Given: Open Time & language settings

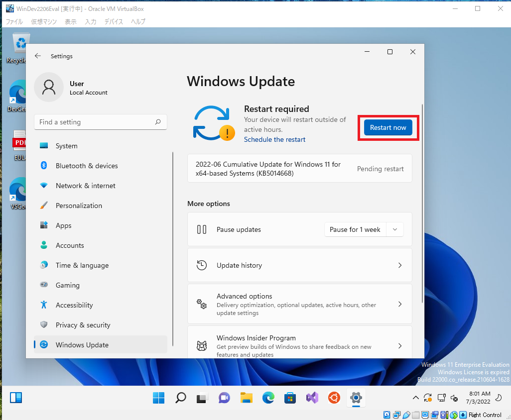Looking at the screenshot, I should click(x=101, y=265).
